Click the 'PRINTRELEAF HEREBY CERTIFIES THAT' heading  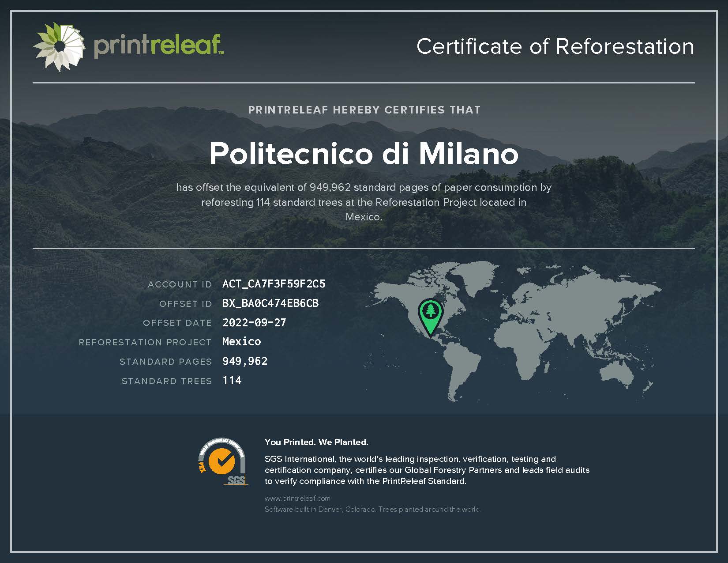coord(364,110)
